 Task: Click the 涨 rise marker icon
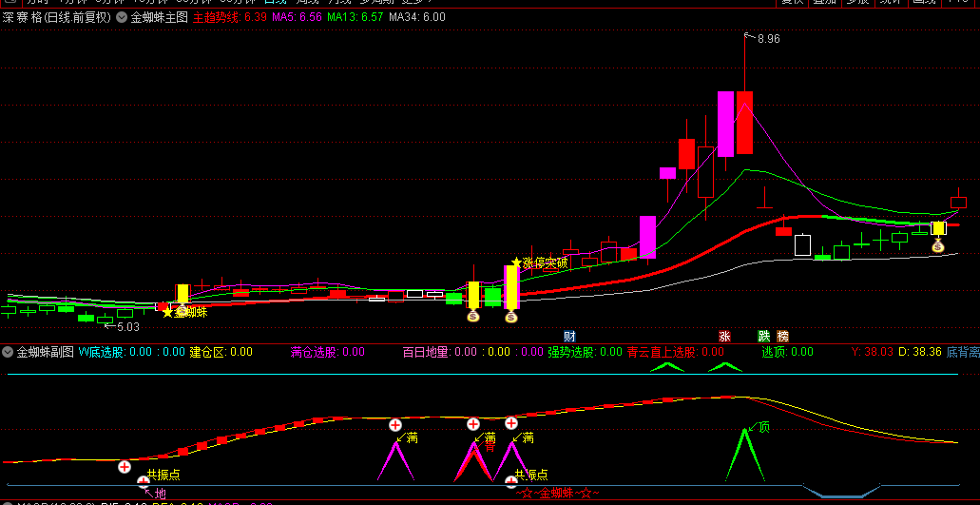tap(725, 337)
